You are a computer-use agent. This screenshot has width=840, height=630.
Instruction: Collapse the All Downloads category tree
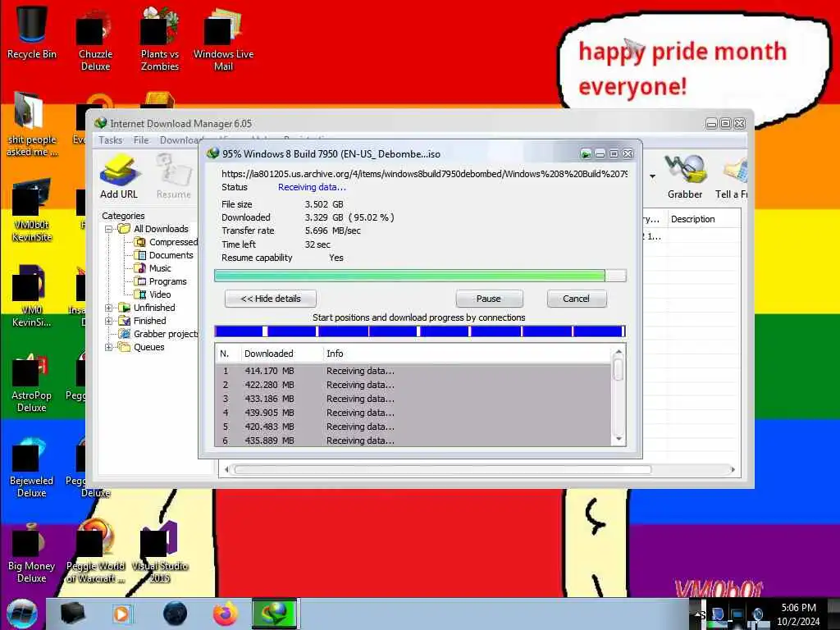coord(109,230)
